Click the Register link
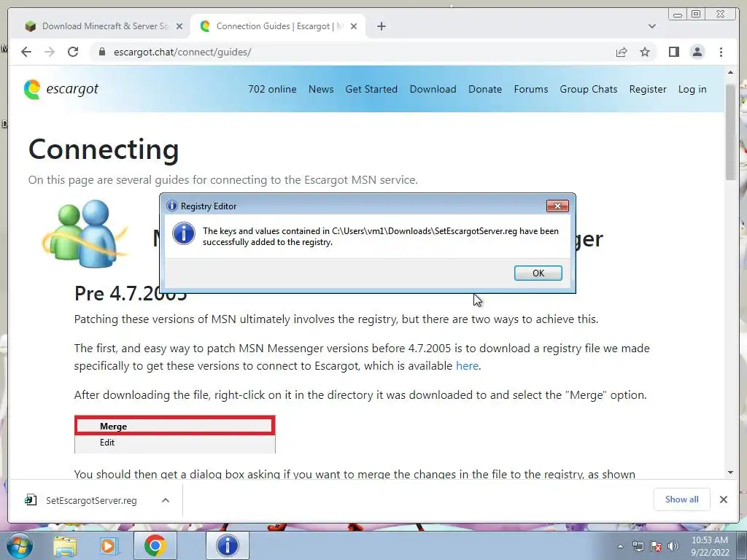This screenshot has height=560, width=747. (x=648, y=89)
